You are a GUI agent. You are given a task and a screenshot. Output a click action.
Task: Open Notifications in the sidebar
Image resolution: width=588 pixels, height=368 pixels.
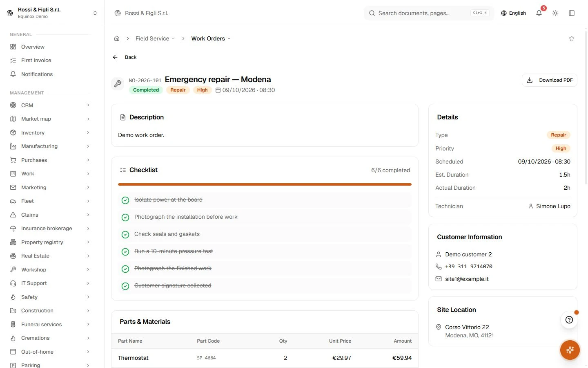[50, 74]
